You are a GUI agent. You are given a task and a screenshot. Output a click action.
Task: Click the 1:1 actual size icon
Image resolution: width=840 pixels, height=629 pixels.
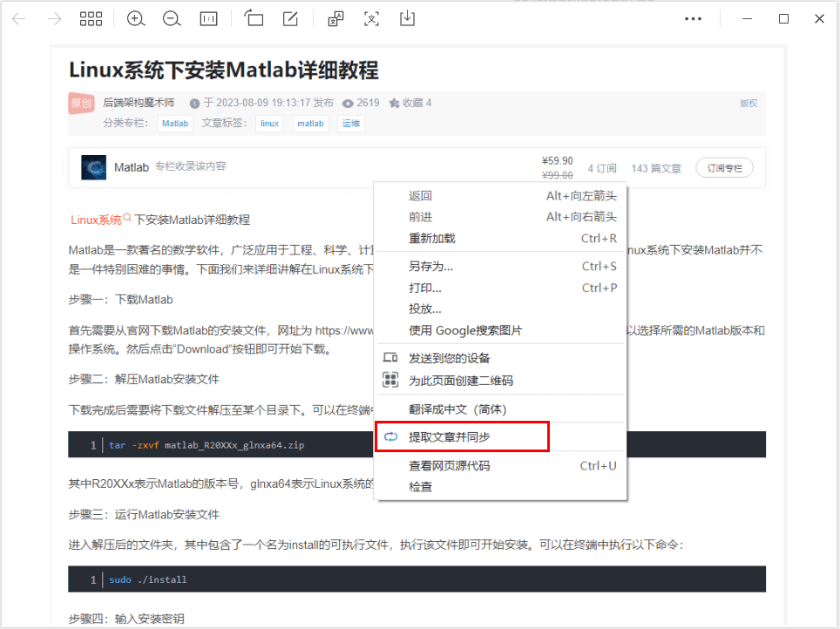tap(208, 18)
